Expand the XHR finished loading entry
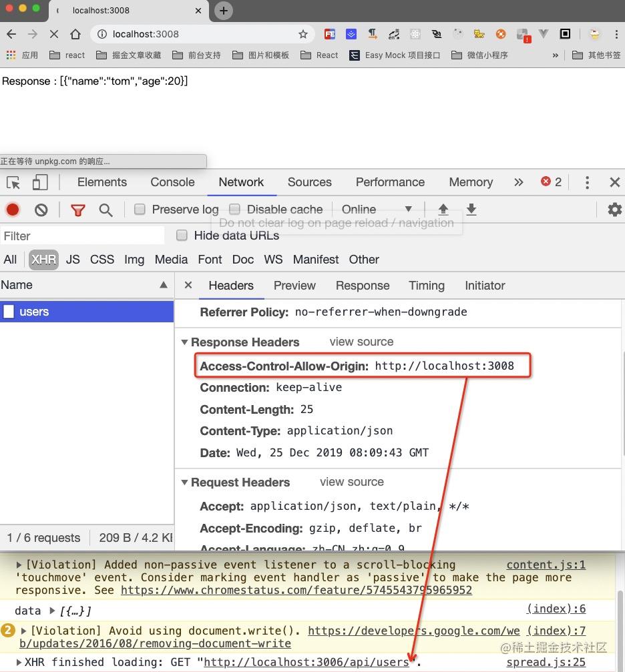This screenshot has width=625, height=672. pos(19,662)
